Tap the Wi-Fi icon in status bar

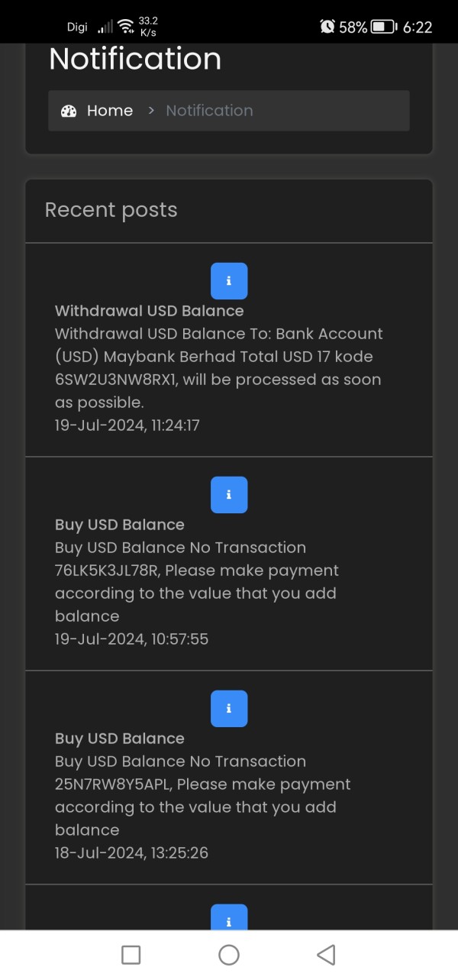tap(126, 27)
